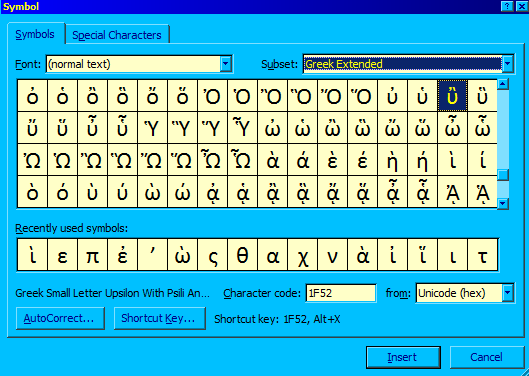Click the symbol grid scrollbar up arrow
The height and width of the screenshot is (376, 529).
coord(503,84)
